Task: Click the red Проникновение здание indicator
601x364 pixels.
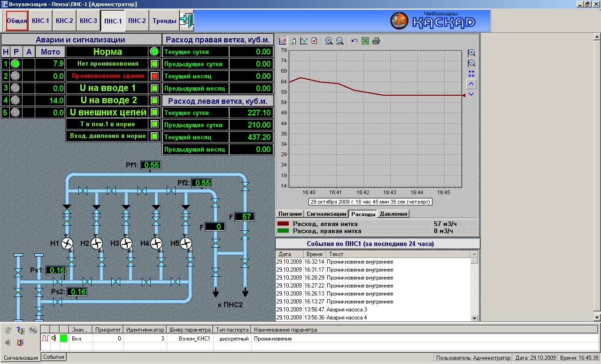Action: (154, 76)
